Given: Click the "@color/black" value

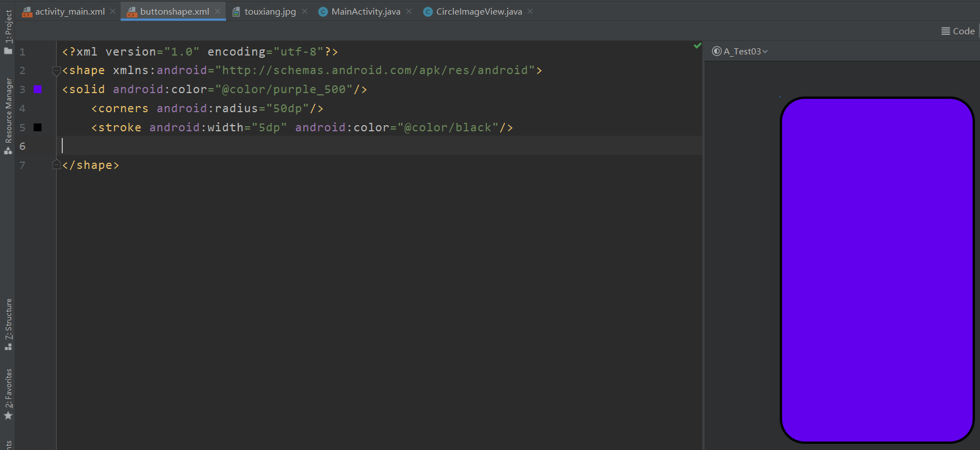Looking at the screenshot, I should pos(448,127).
